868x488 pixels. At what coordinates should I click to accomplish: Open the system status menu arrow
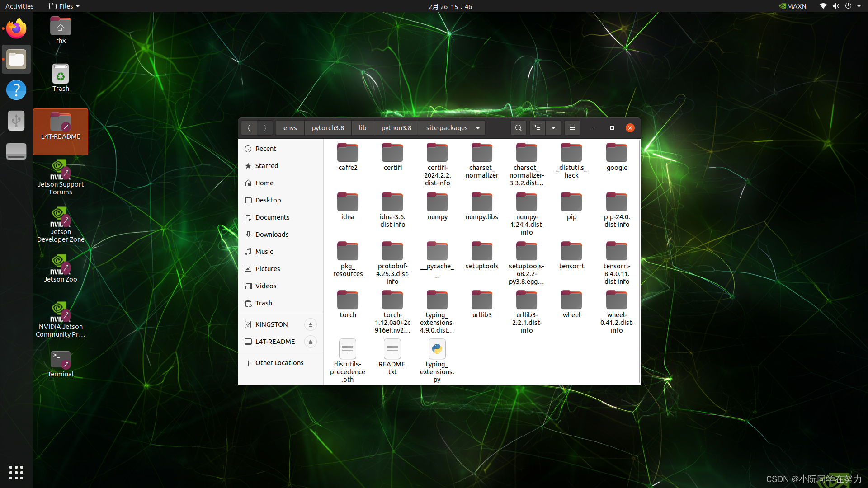(859, 6)
